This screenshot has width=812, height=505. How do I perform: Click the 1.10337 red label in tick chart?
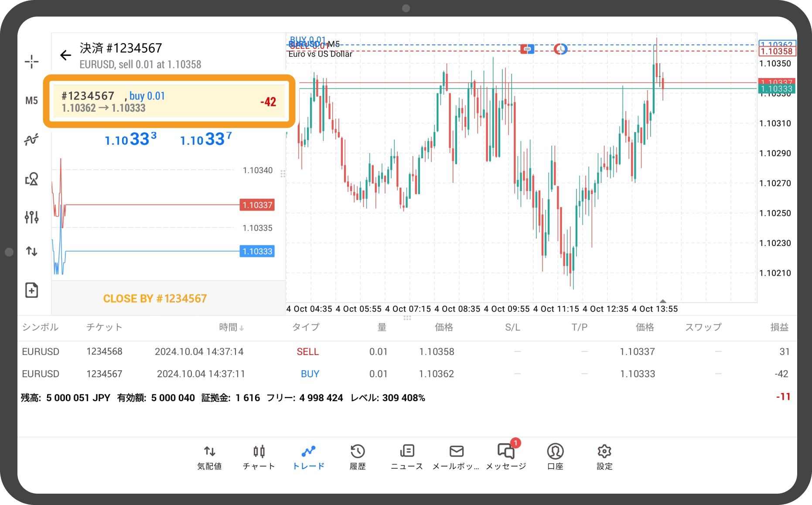(x=257, y=205)
